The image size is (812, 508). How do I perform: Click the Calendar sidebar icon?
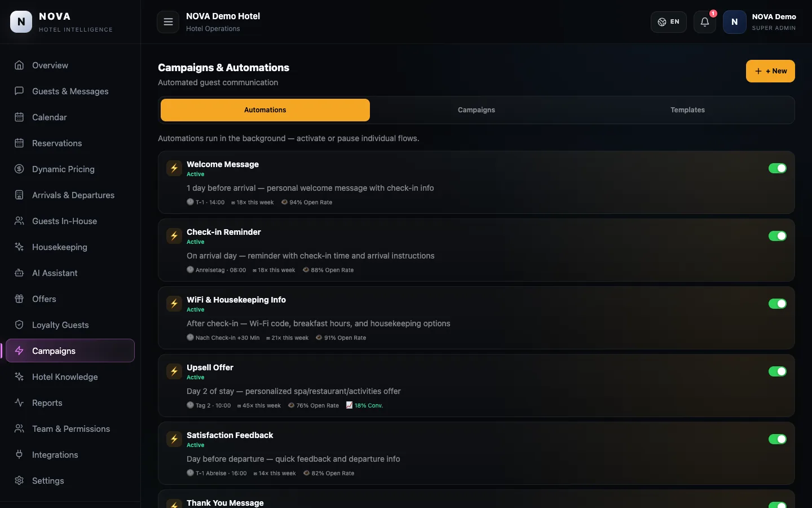click(19, 117)
